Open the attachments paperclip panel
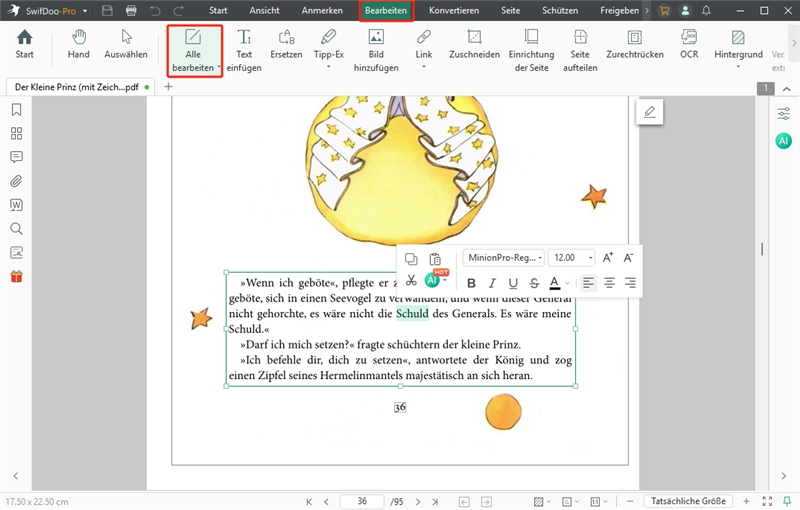800x510 pixels. click(16, 181)
